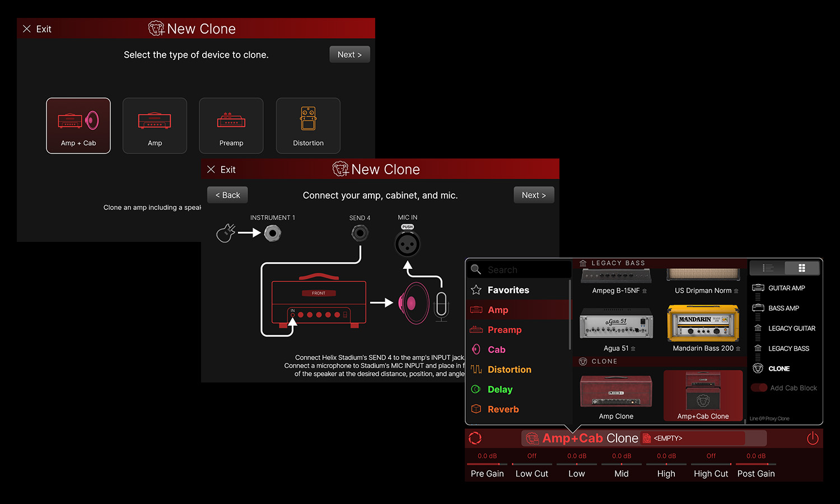This screenshot has width=840, height=504.
Task: Go Back in the connect amp window
Action: point(227,195)
